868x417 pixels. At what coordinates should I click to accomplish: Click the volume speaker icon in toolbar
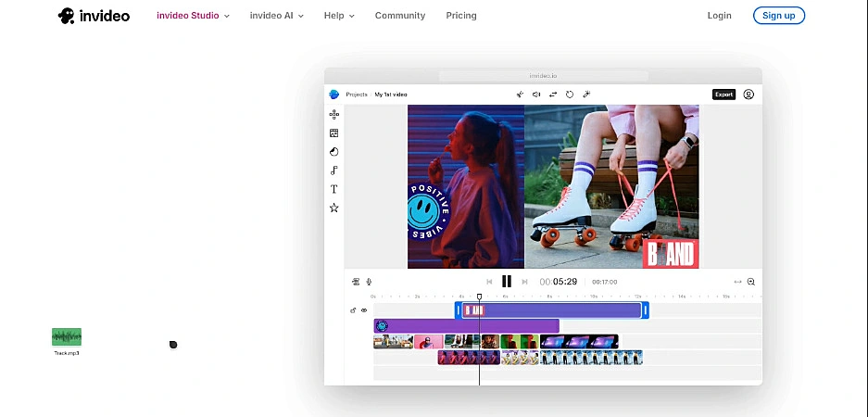(535, 95)
